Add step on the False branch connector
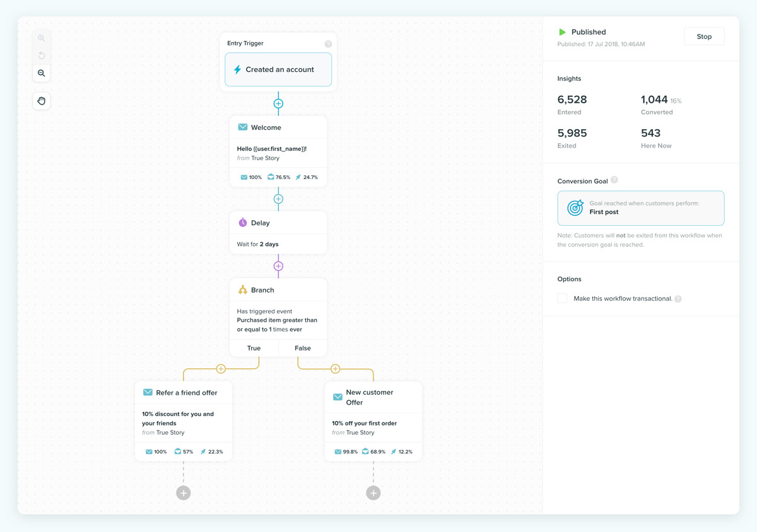 336,369
